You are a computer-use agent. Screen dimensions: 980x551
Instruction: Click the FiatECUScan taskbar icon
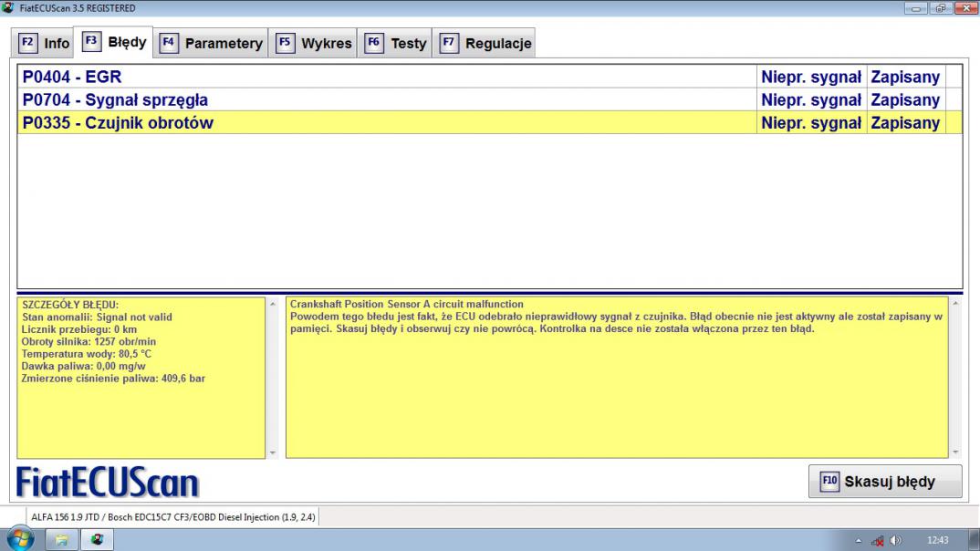[x=97, y=540]
